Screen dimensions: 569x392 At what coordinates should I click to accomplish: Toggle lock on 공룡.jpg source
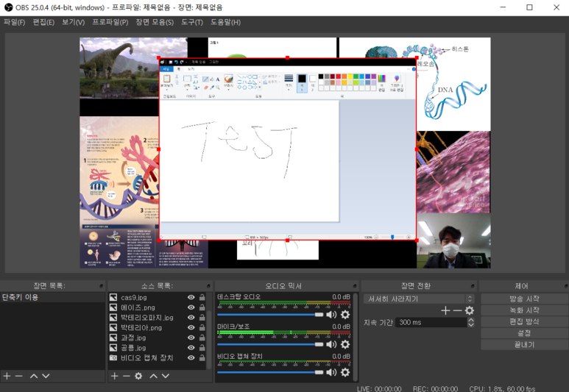pos(202,348)
